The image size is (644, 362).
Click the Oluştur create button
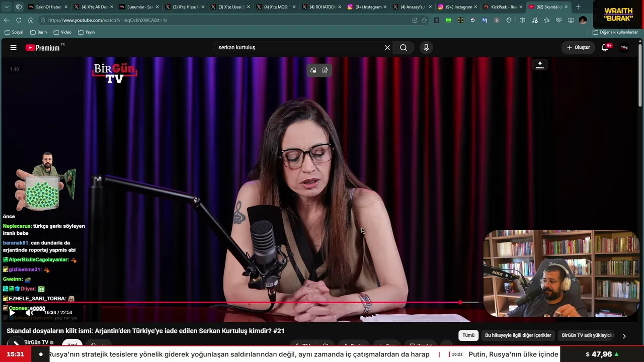click(578, 48)
